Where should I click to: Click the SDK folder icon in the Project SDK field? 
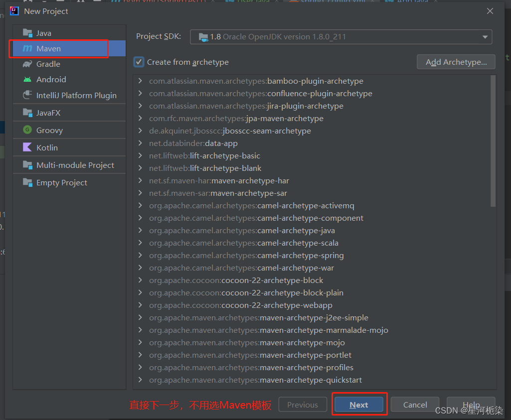(x=203, y=37)
